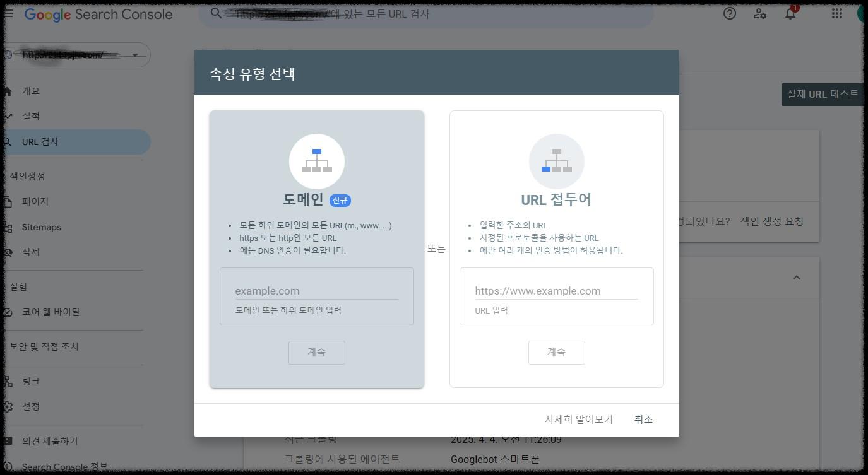The image size is (868, 475).
Task: Open the help question mark icon
Action: 730,13
